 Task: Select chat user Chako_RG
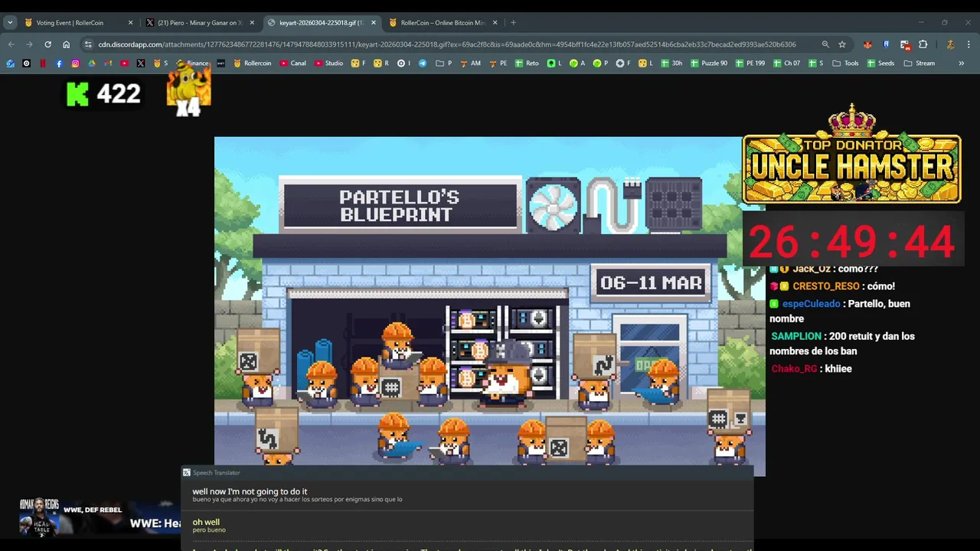pyautogui.click(x=794, y=369)
